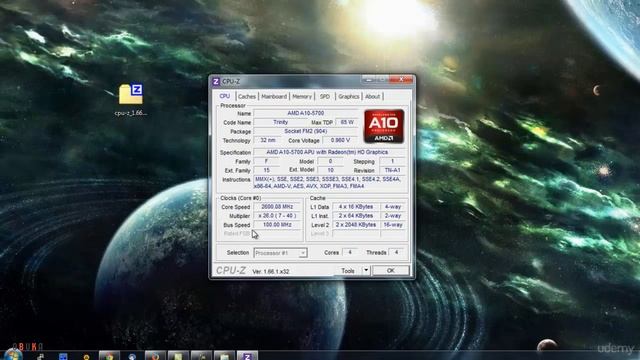The image size is (640, 360).
Task: Open the Tools dropdown arrow
Action: [366, 270]
